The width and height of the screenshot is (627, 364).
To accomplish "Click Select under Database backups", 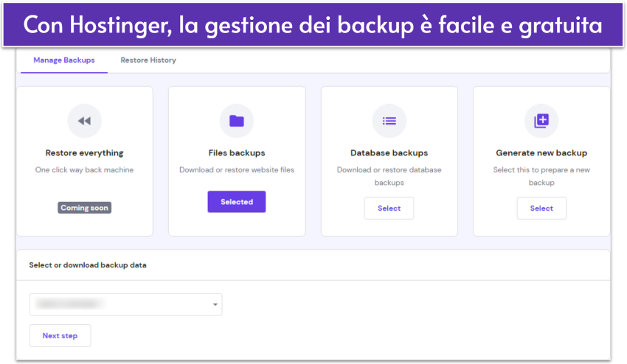I will click(389, 209).
